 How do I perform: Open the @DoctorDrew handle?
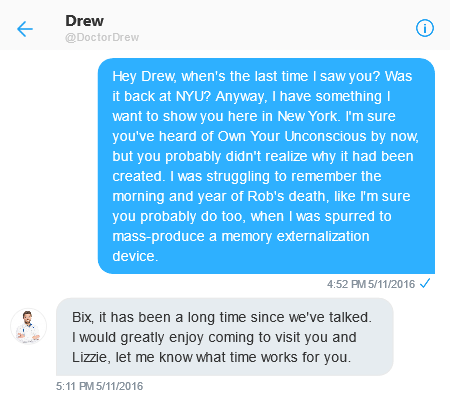pos(102,37)
